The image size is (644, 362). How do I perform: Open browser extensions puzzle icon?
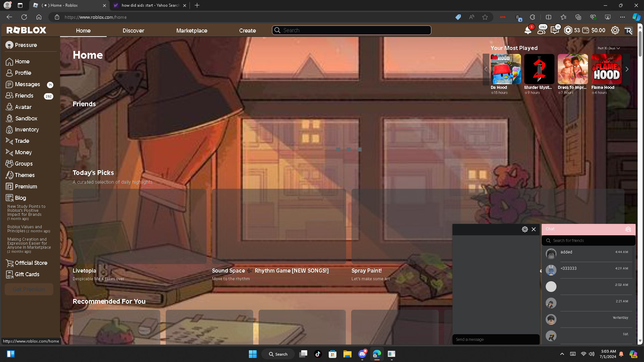pos(532,17)
